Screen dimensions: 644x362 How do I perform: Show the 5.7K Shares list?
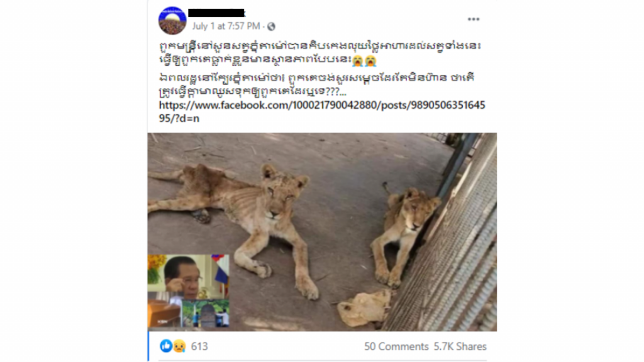(x=460, y=346)
